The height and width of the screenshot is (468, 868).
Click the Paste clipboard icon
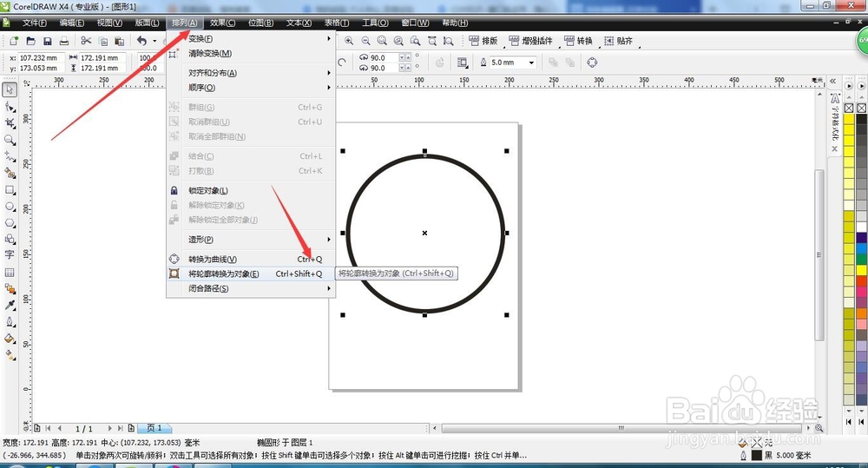pyautogui.click(x=119, y=41)
